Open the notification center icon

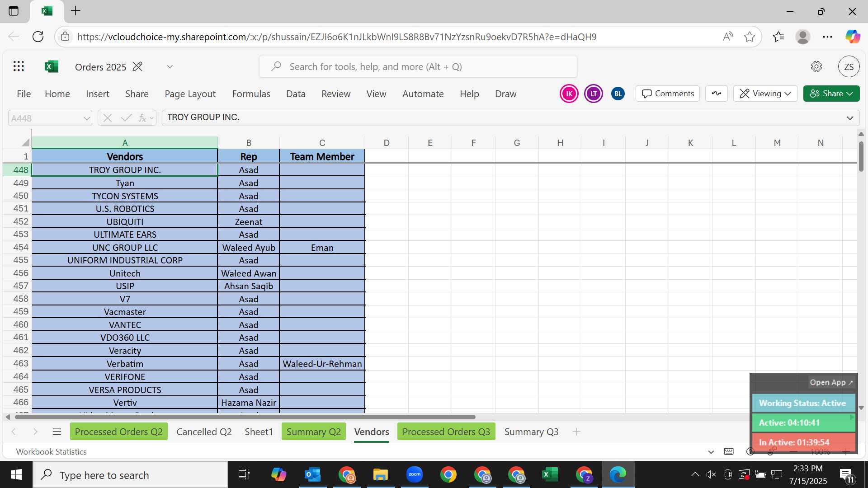point(847,475)
